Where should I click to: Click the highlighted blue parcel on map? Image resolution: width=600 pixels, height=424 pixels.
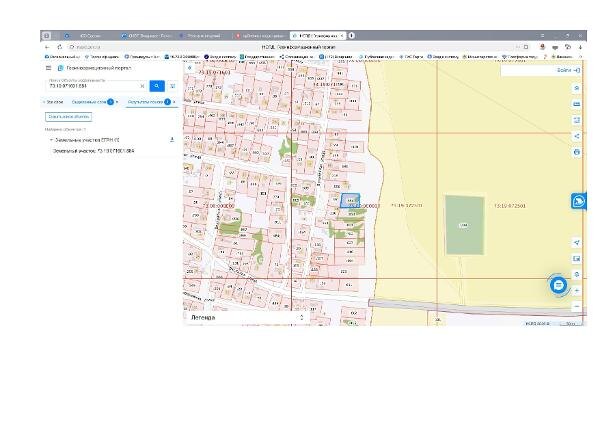pos(350,201)
